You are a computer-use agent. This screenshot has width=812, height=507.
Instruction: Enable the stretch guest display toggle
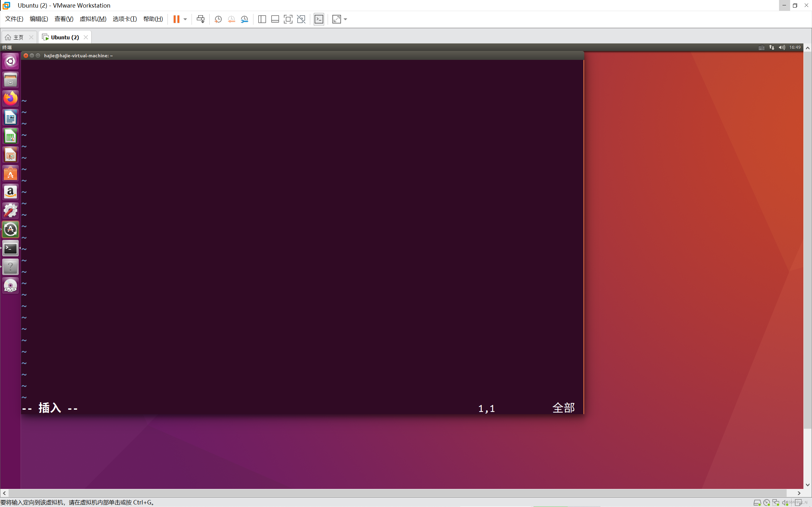pos(337,19)
